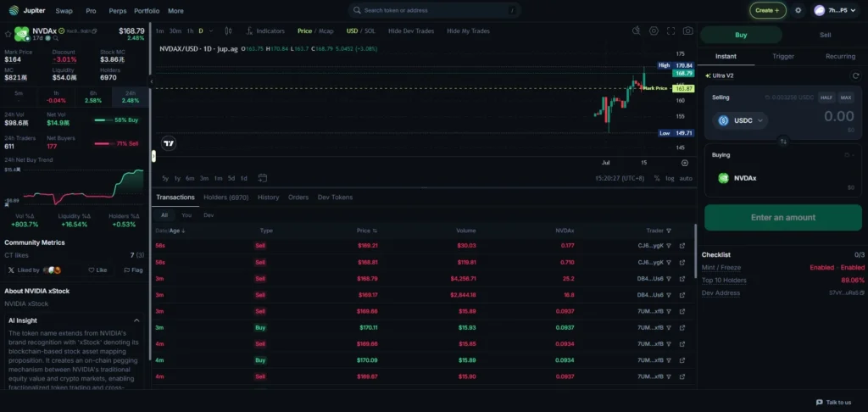Screen dimensions: 868x412
Task: Refresh the Ultra V2 quote
Action: click(x=855, y=75)
